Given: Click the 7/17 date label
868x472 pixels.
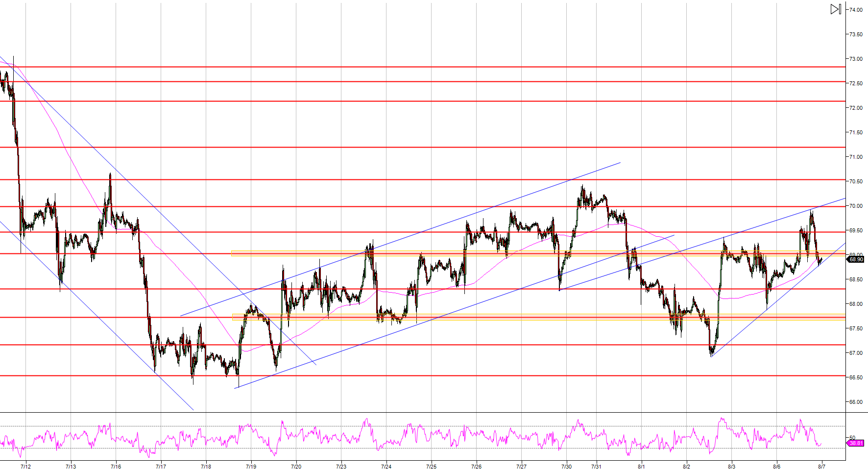Looking at the screenshot, I should 161,467.
